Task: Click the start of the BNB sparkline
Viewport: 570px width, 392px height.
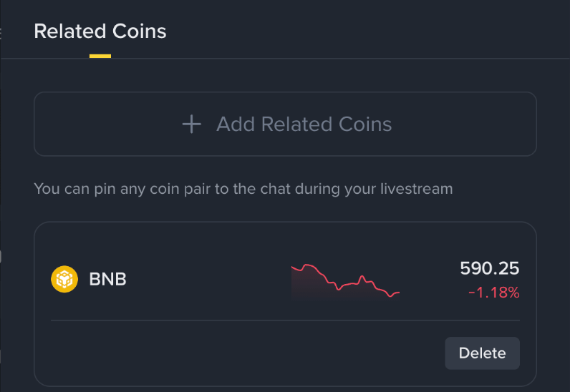Action: (293, 268)
